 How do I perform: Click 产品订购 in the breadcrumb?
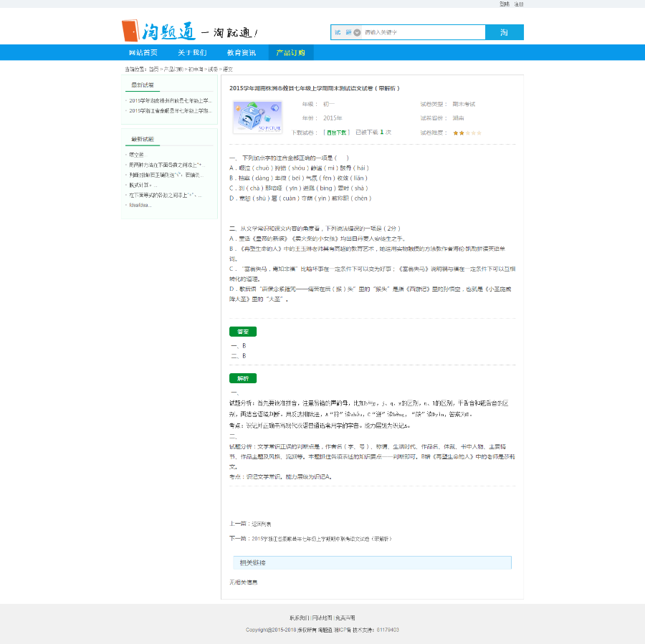(x=173, y=69)
